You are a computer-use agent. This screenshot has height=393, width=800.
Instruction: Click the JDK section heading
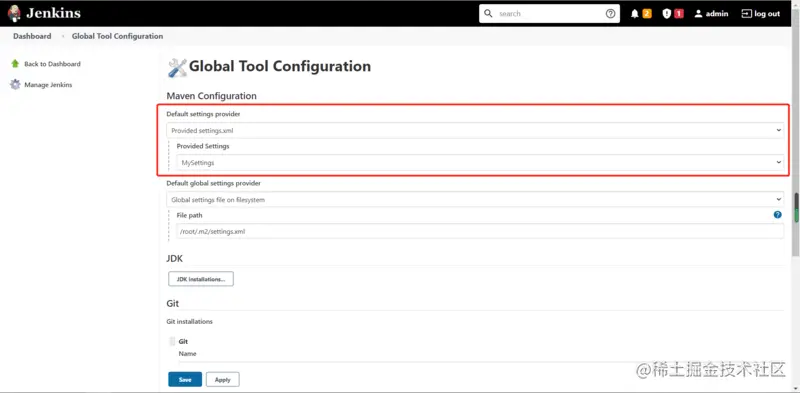(174, 259)
